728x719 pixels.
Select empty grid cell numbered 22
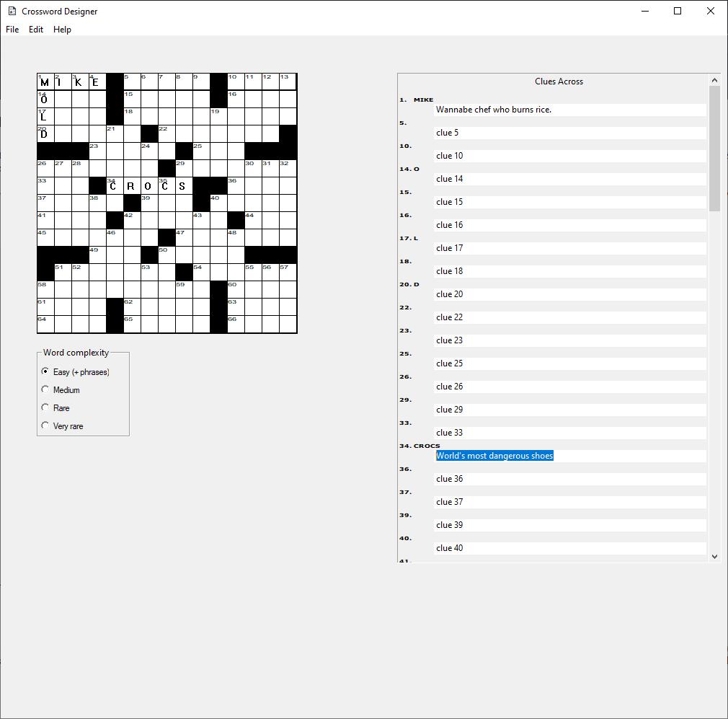pos(167,133)
